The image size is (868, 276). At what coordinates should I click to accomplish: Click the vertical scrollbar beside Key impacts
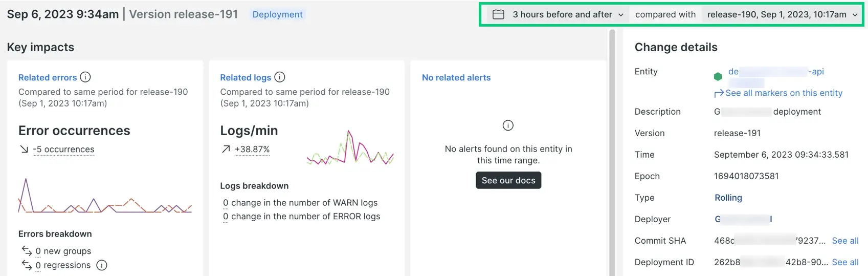[x=612, y=153]
